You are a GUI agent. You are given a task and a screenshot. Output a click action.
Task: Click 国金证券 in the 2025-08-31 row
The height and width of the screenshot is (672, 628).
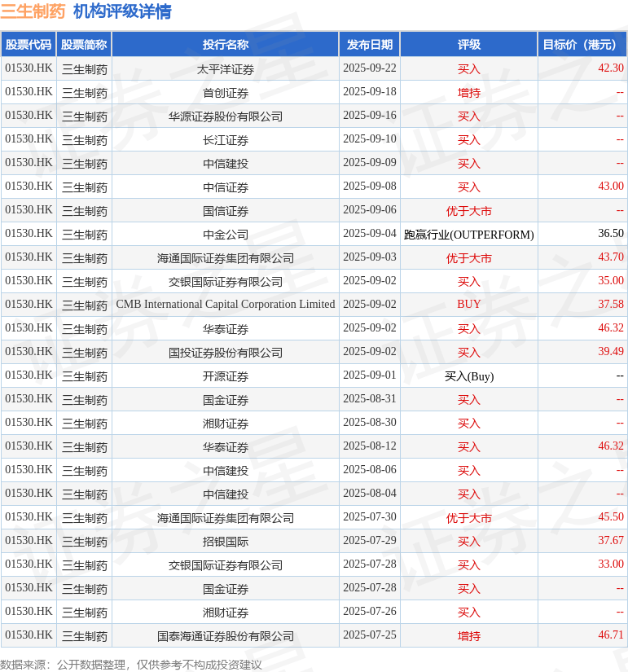(226, 399)
